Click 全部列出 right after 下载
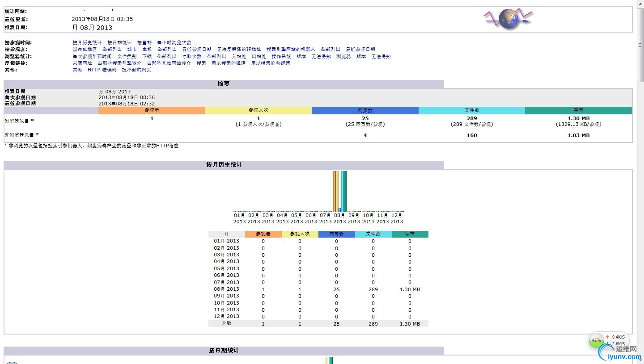The image size is (644, 364). (x=167, y=57)
